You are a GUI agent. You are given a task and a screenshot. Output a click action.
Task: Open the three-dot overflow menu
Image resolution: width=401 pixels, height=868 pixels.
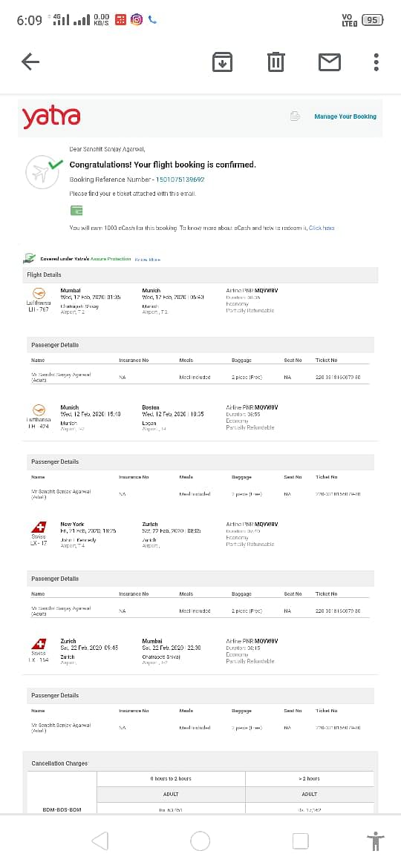click(x=376, y=62)
